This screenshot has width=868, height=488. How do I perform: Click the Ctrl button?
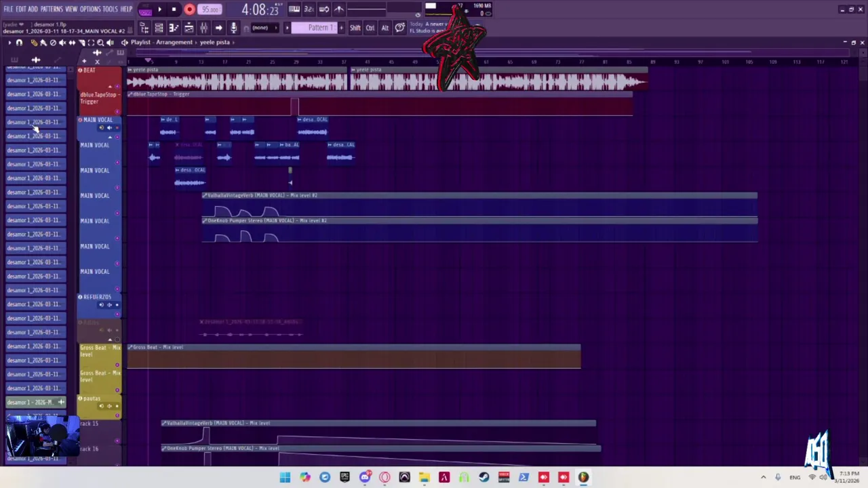pyautogui.click(x=370, y=28)
